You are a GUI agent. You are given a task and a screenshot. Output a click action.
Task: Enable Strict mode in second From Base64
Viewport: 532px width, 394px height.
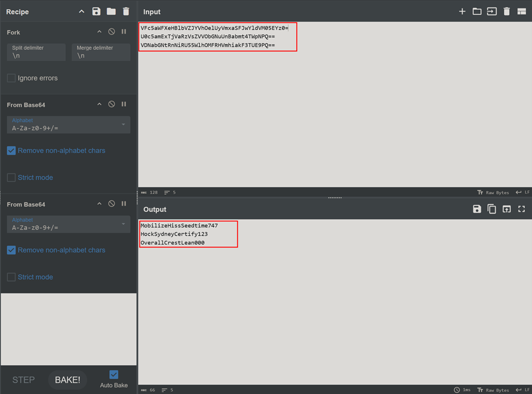[x=11, y=277]
